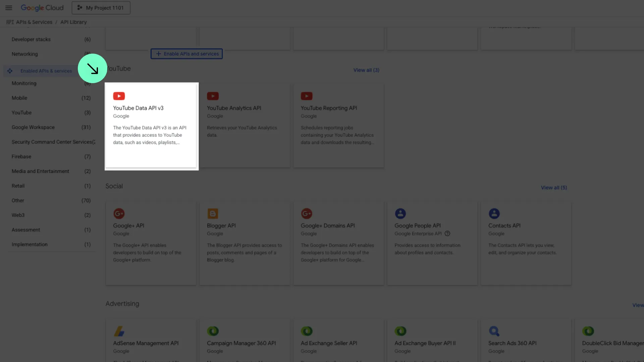Click Ad Exchange Buyer API II icon

pos(400,331)
